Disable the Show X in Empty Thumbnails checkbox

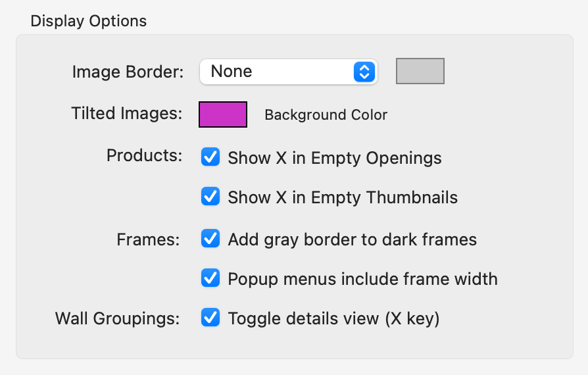coord(210,197)
